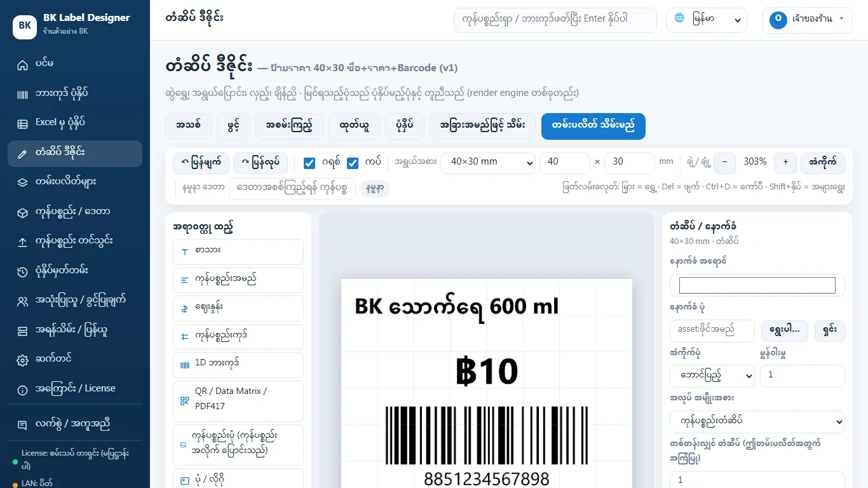Screen dimensions: 868x488
Task: Open the 40×30 mm size dropdown
Action: click(488, 163)
